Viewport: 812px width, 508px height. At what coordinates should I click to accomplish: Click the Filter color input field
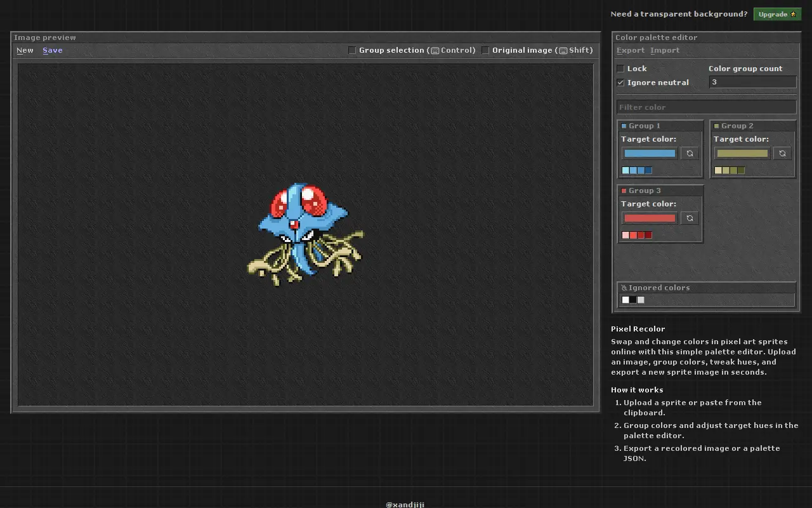[x=706, y=107]
